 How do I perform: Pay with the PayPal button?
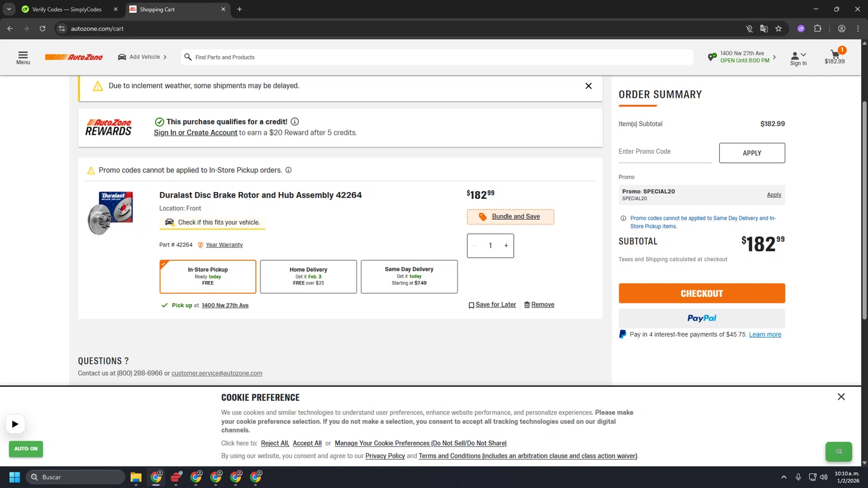pyautogui.click(x=701, y=318)
